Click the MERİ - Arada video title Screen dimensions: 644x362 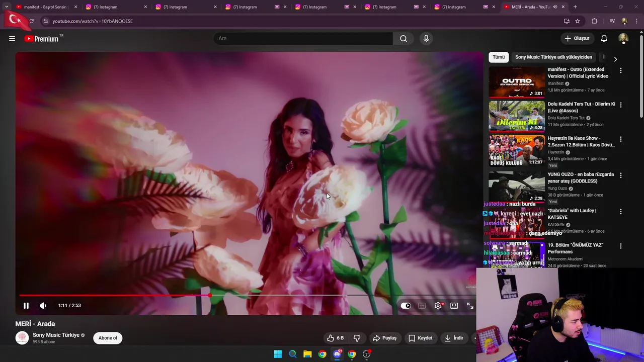35,324
